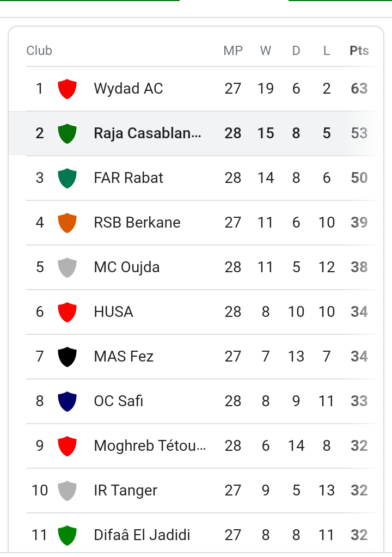
Task: Click the RSB Berkane orange shield crest
Action: [x=67, y=223]
